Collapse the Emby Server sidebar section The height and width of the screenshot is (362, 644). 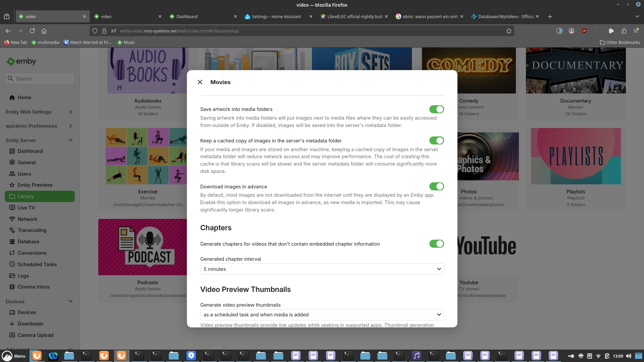(x=70, y=140)
